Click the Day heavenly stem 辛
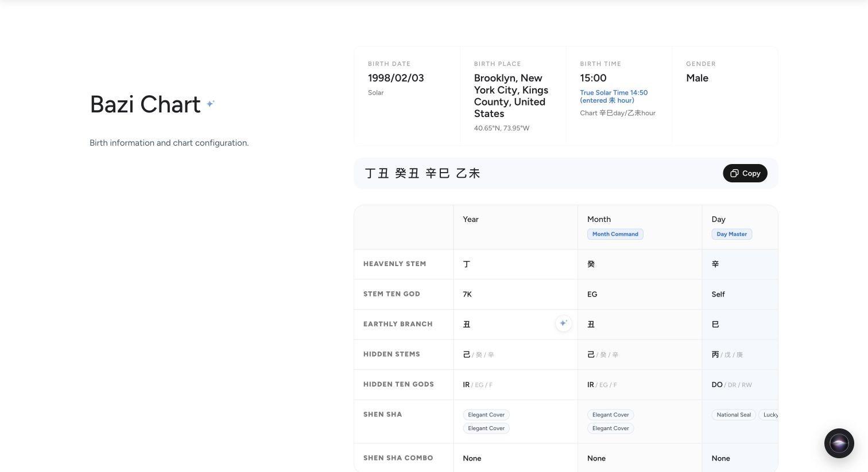The image size is (868, 472). point(715,264)
